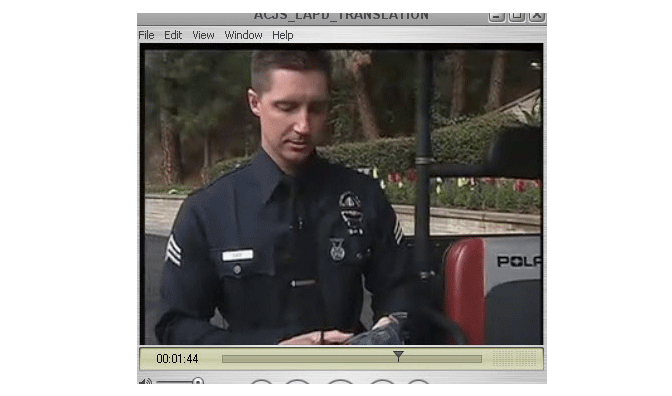This screenshot has width=672, height=396.
Task: Seek to the start of the timeline bar
Action: pos(224,359)
